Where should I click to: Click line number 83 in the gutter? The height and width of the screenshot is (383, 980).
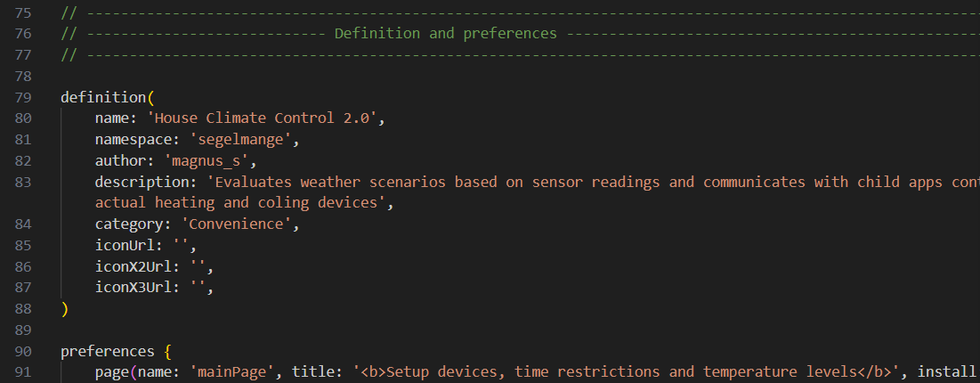point(24,182)
